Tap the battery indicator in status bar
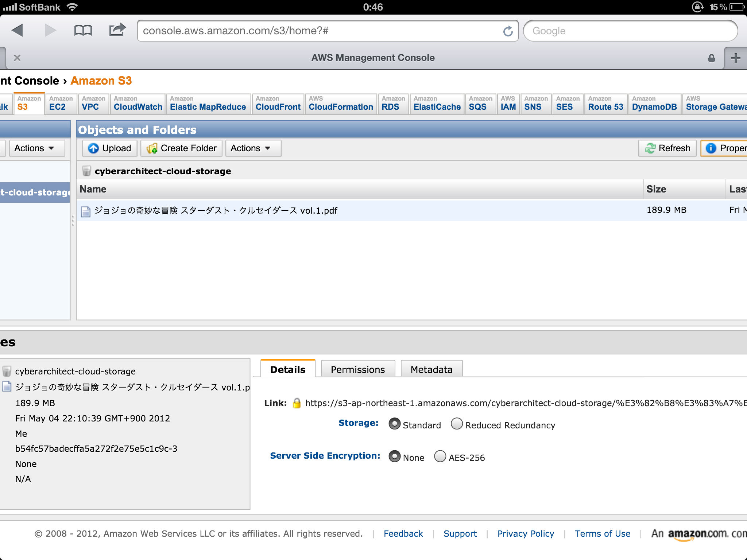The width and height of the screenshot is (747, 560). 737,7
